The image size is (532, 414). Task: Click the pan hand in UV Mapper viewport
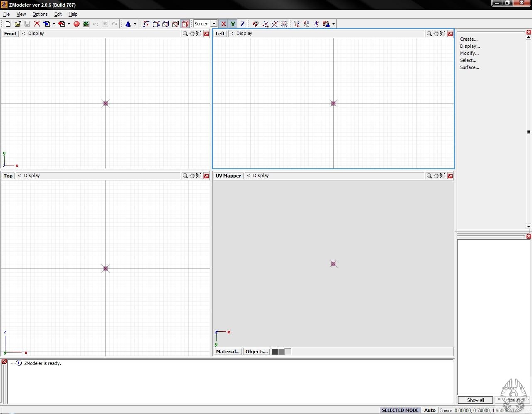pyautogui.click(x=436, y=176)
